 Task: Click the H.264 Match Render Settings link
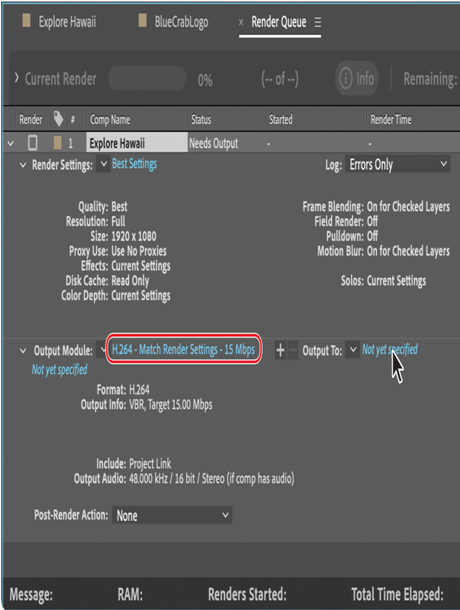(x=183, y=349)
